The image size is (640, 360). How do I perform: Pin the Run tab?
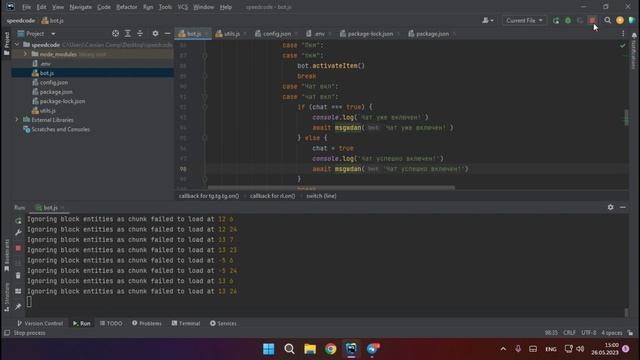pyautogui.click(x=18, y=307)
